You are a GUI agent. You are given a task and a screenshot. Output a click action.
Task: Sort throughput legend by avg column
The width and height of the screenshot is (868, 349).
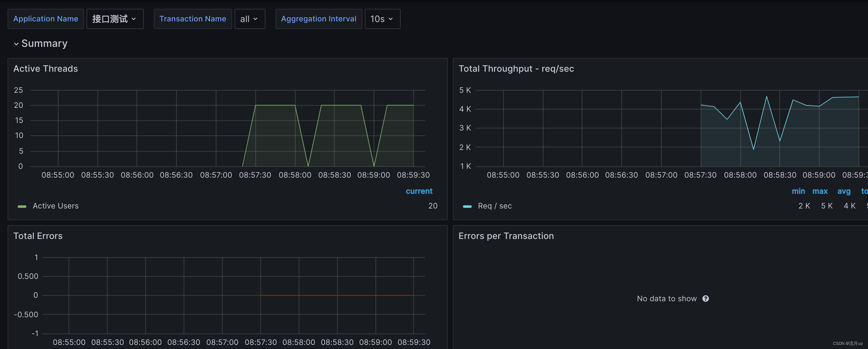click(x=844, y=191)
